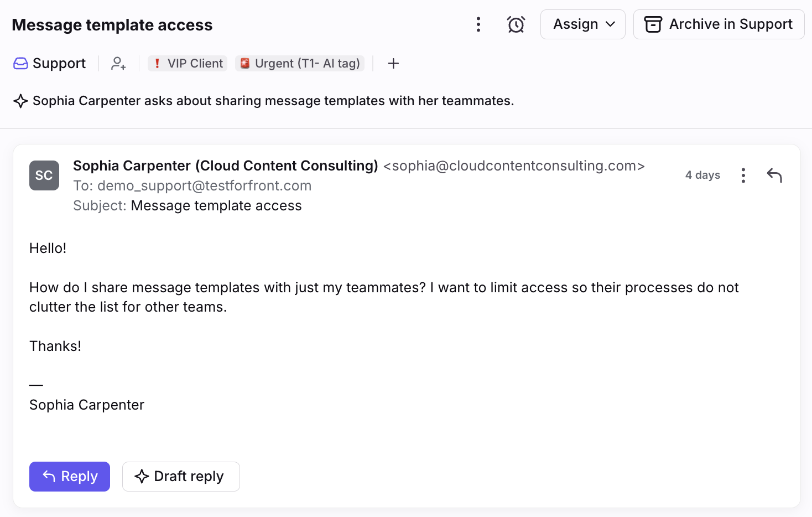Select the VIP Client tag

pyautogui.click(x=188, y=64)
